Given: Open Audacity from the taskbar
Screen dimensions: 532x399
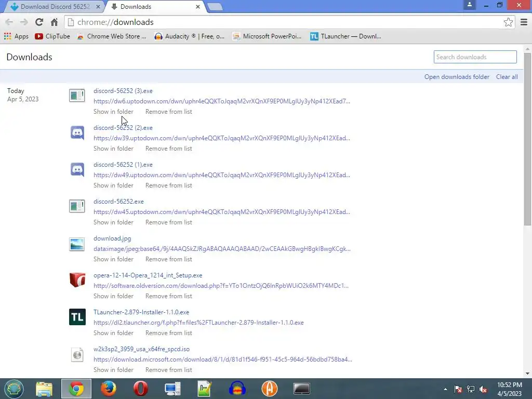Looking at the screenshot, I should (x=237, y=389).
